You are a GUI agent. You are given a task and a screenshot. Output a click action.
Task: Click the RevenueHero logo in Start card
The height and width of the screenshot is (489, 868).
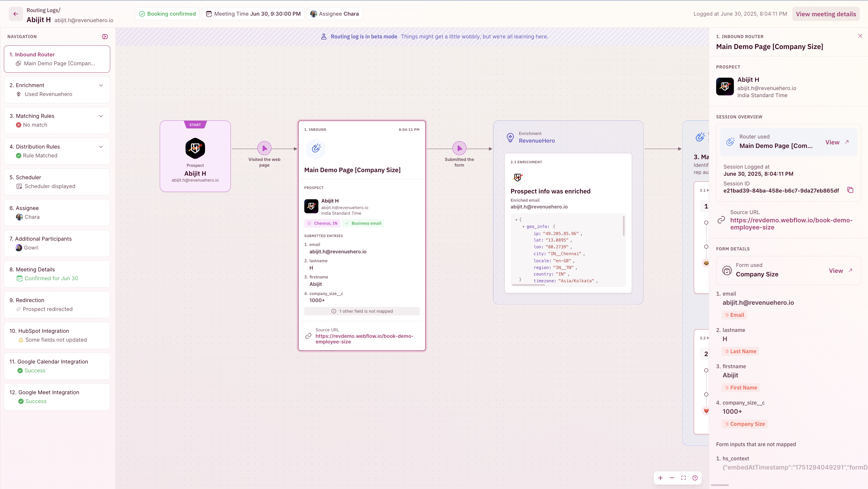[195, 148]
